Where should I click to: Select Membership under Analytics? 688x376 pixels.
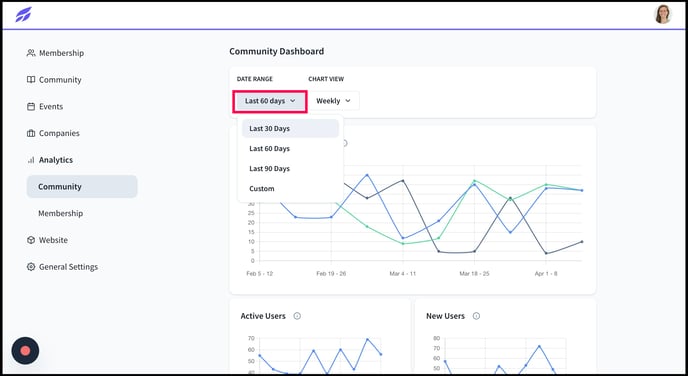click(x=61, y=213)
